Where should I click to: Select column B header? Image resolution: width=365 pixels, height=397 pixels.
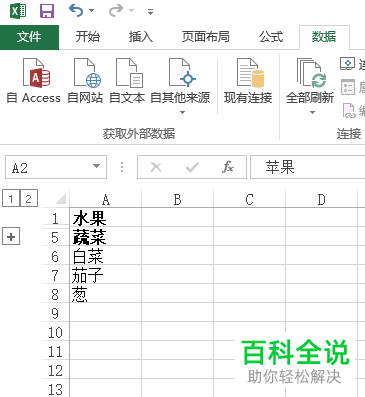click(177, 200)
